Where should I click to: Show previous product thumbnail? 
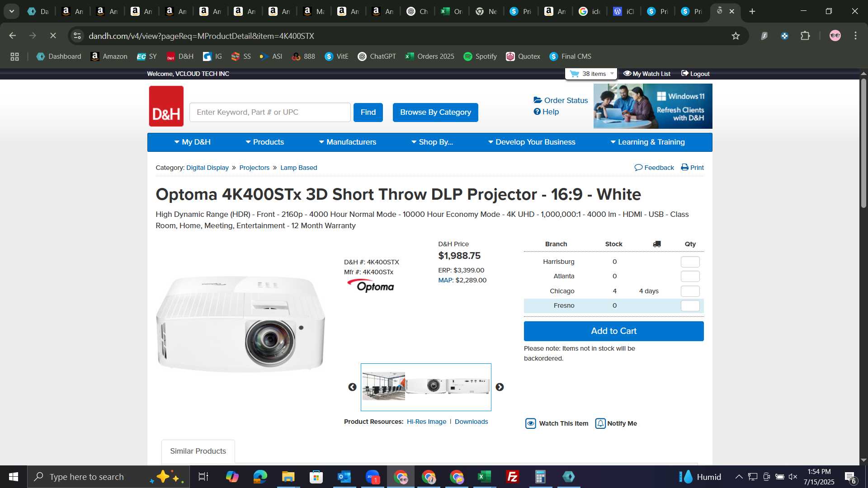pos(352,387)
